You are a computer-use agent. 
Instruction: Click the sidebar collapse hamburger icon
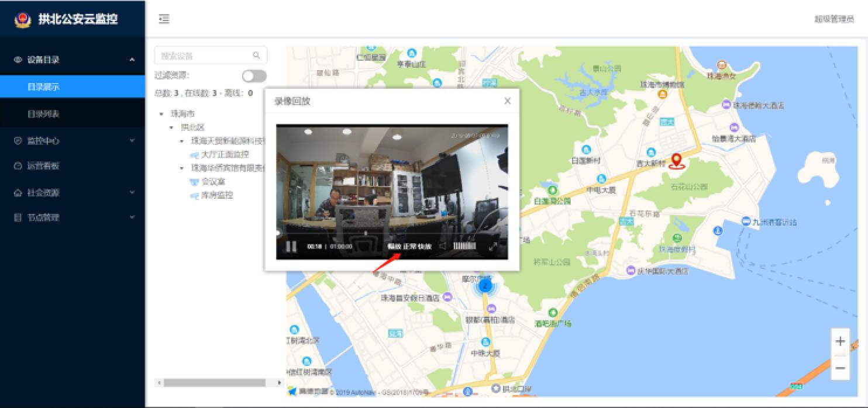pyautogui.click(x=164, y=19)
